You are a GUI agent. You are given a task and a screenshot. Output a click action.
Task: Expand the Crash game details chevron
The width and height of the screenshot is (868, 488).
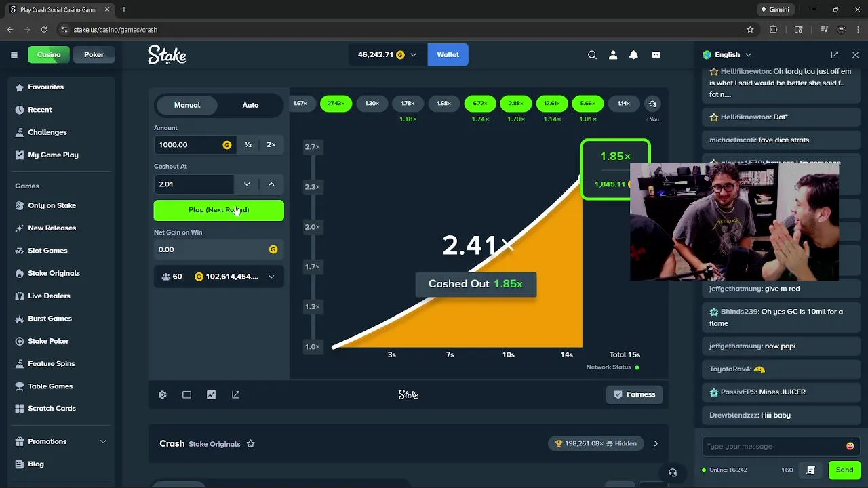point(656,444)
